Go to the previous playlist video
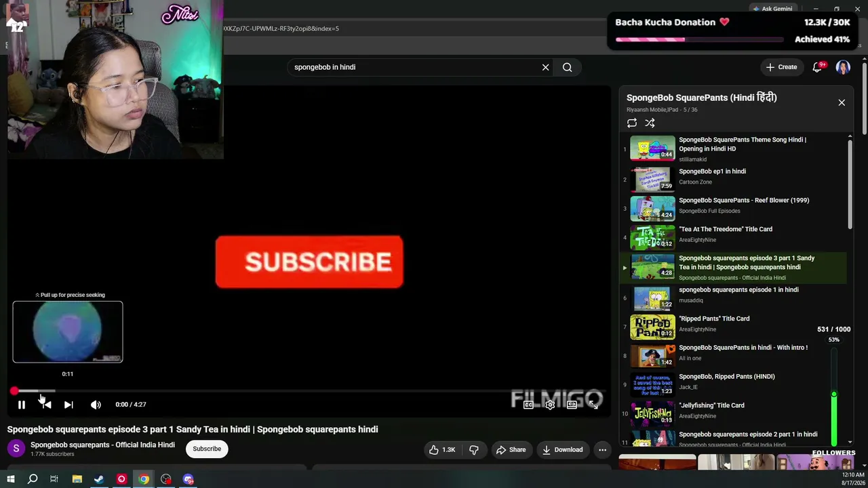 click(45, 405)
